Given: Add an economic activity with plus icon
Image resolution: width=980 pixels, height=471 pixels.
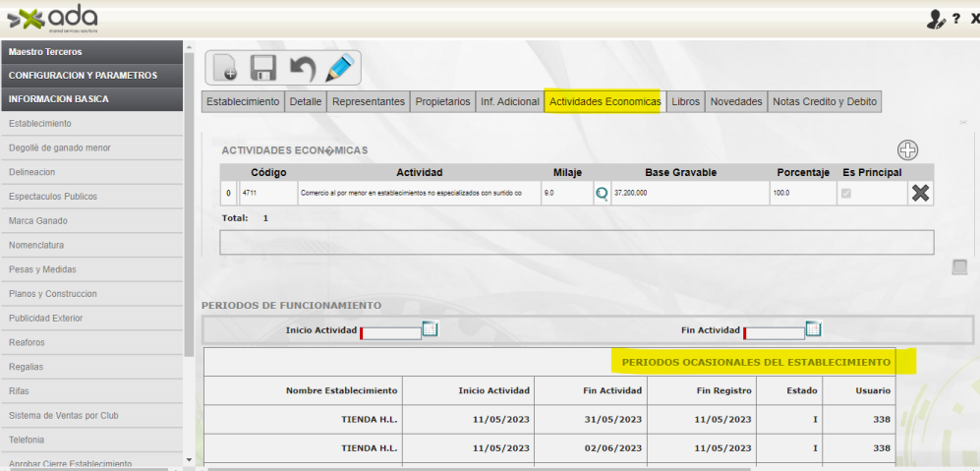Looking at the screenshot, I should pyautogui.click(x=907, y=150).
